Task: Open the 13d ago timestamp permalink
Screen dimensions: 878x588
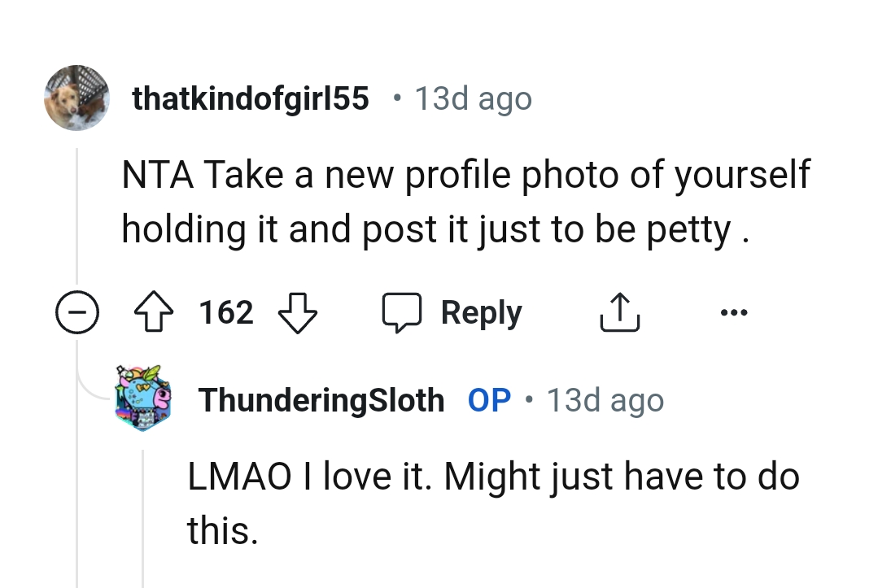Action: [472, 98]
